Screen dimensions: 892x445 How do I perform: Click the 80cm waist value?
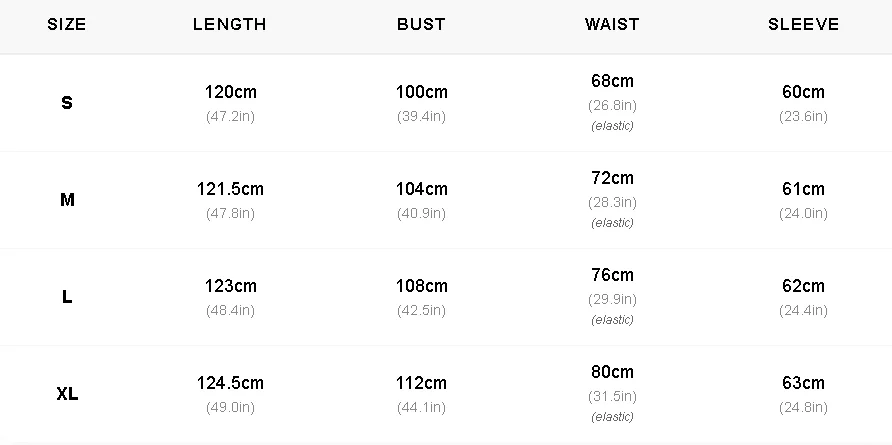point(612,372)
